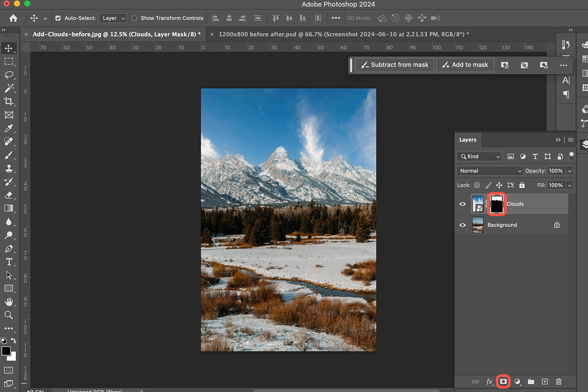Select the History Brush tool
Screen dimensions: 588x392
[x=8, y=182]
